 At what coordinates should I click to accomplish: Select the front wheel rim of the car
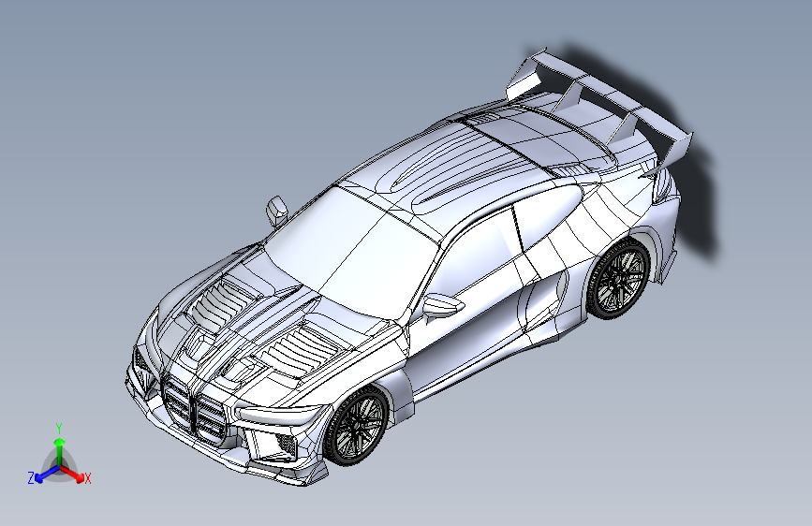point(358,426)
